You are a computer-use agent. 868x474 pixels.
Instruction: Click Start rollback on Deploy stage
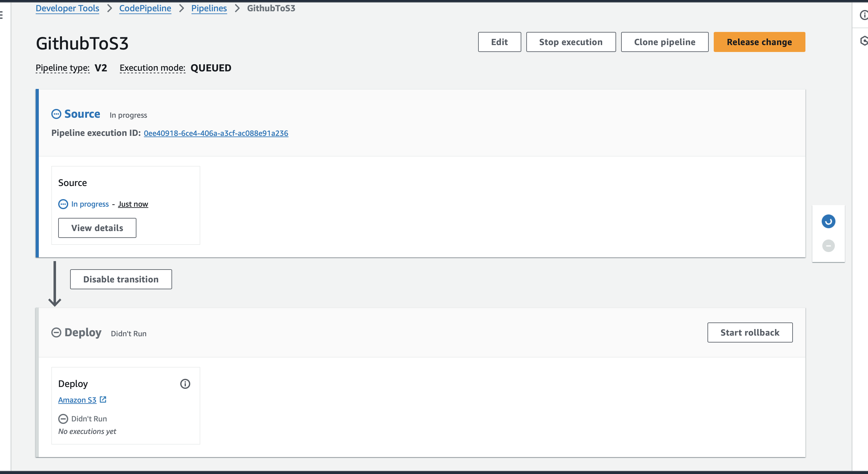click(750, 333)
